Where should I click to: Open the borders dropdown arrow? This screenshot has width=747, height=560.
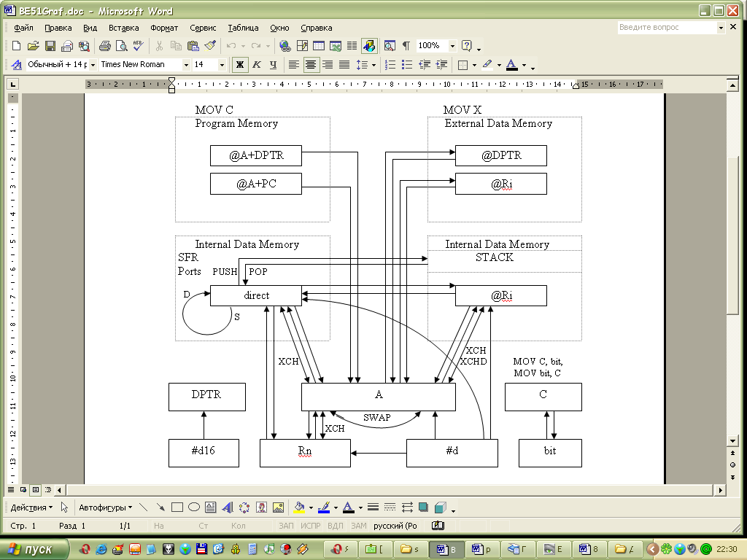(x=474, y=64)
